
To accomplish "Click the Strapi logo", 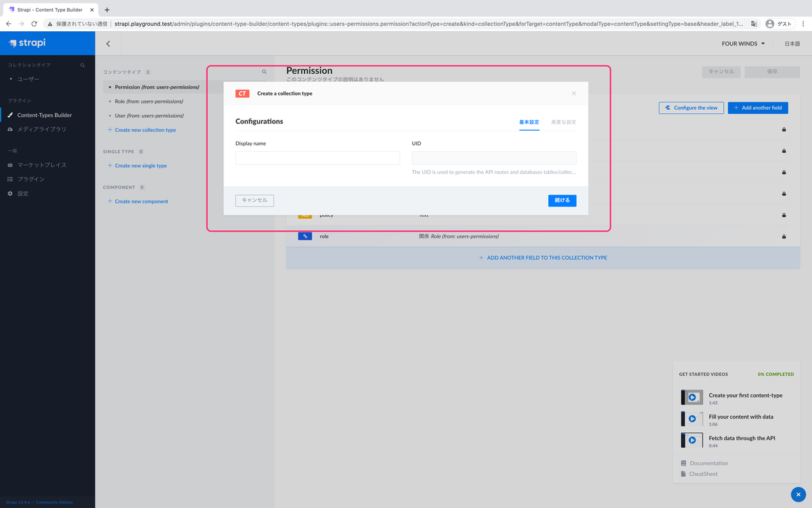I will pos(27,43).
